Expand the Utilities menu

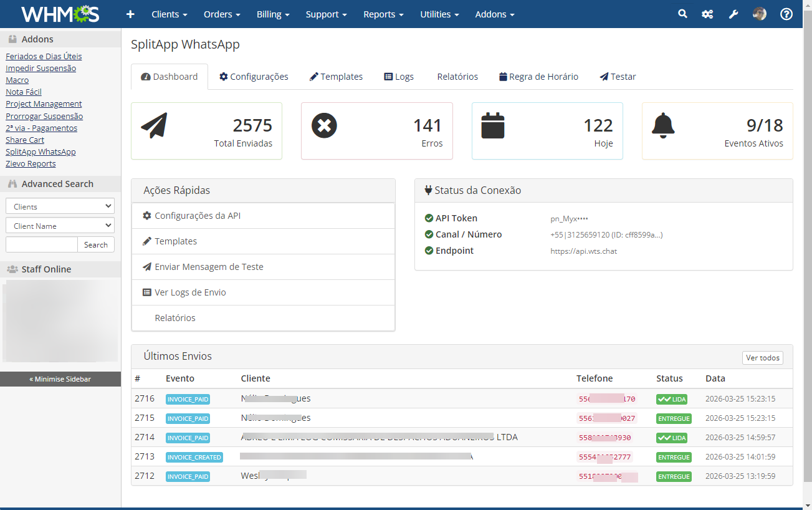click(x=439, y=14)
